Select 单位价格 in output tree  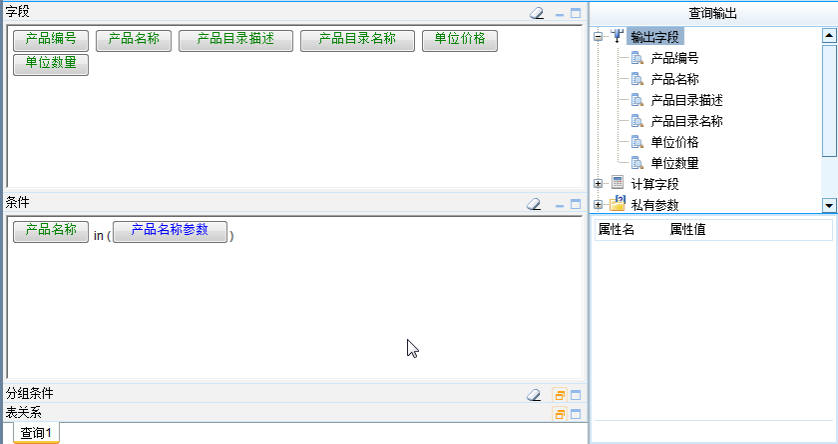click(674, 142)
